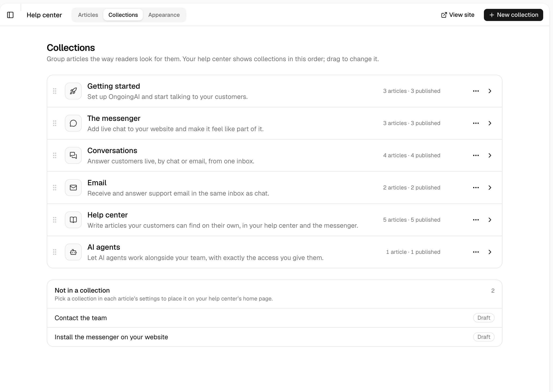Click the Email envelope icon
This screenshot has width=553, height=392.
[x=73, y=188]
